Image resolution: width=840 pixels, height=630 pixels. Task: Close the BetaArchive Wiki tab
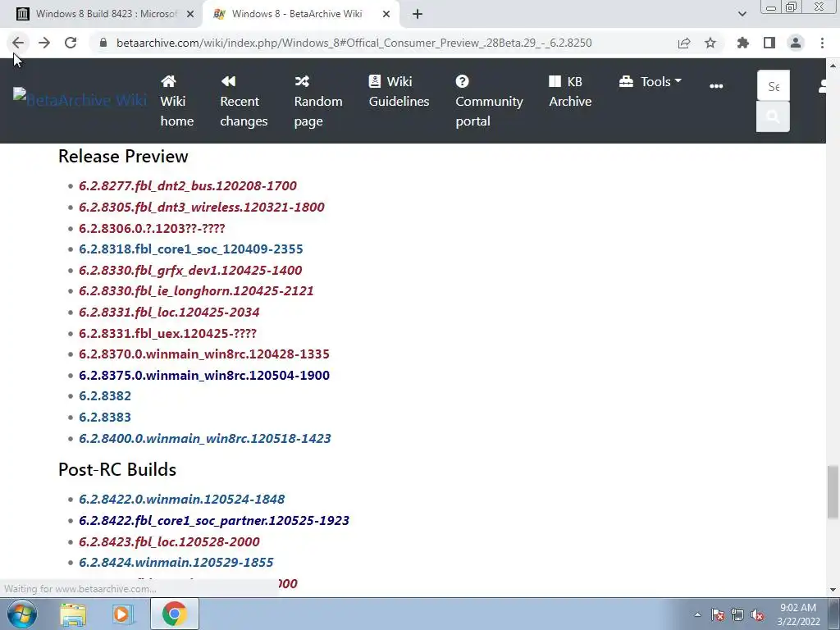pos(386,15)
